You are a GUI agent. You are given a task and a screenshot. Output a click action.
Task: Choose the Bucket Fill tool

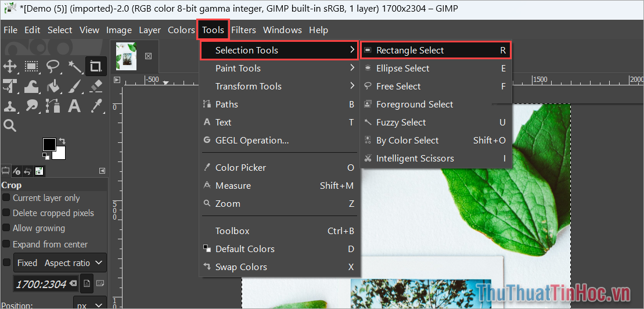click(x=53, y=86)
